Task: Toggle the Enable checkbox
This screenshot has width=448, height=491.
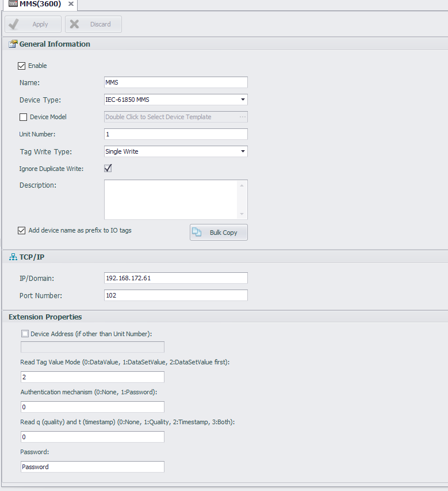Action: [x=22, y=66]
